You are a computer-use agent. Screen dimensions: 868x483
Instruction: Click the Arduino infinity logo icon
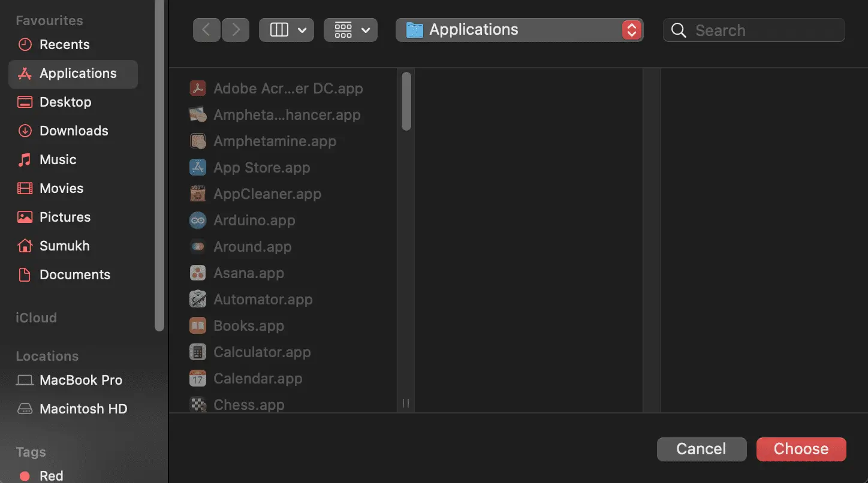tap(198, 221)
